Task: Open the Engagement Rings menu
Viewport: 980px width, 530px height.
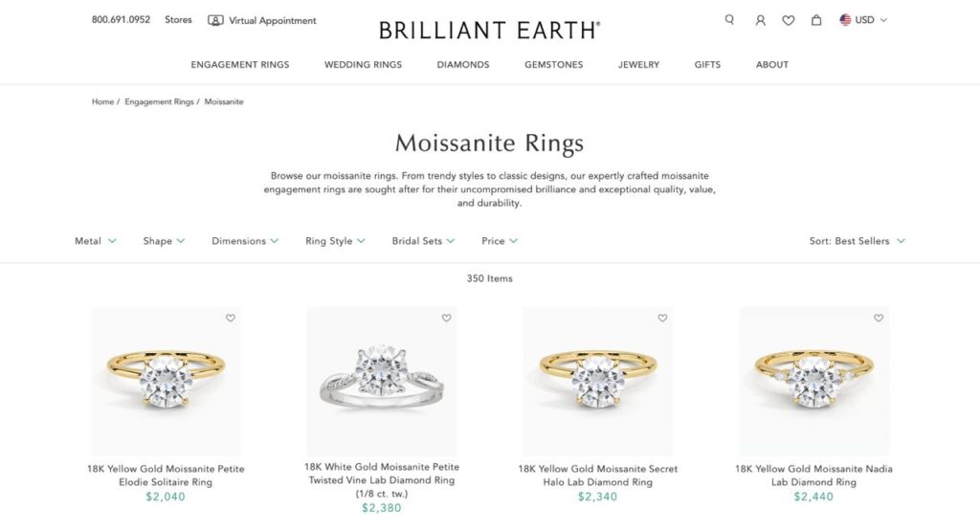Action: 240,64
